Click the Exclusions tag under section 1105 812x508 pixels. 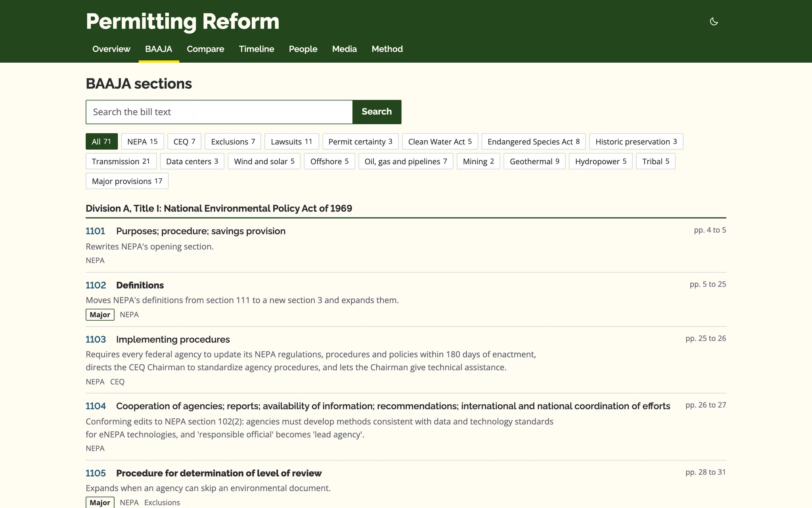[162, 502]
